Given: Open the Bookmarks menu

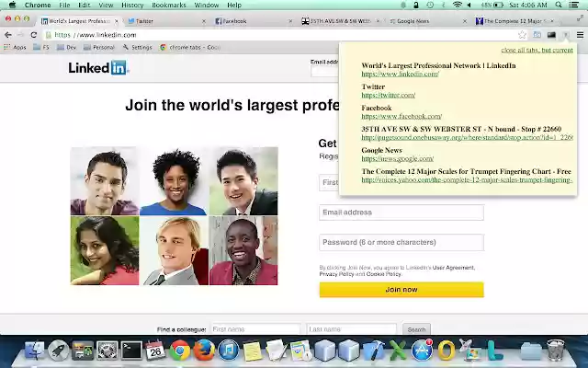Looking at the screenshot, I should 169,5.
